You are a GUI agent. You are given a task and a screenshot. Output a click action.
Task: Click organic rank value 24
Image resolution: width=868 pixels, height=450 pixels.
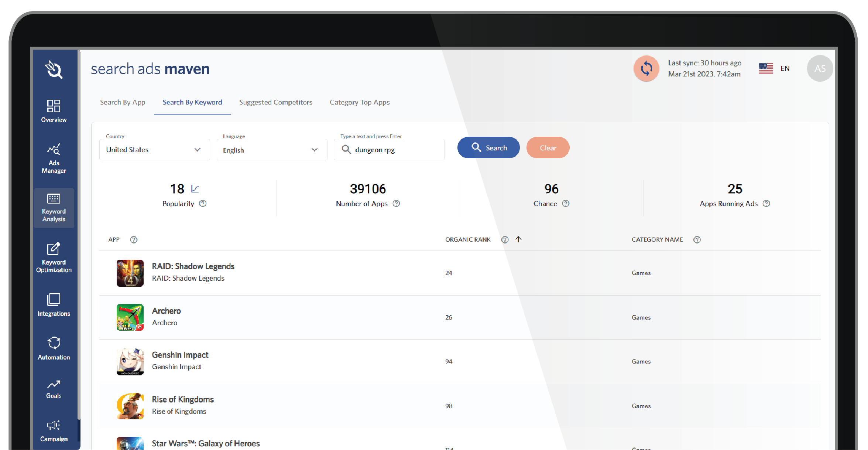coord(449,273)
